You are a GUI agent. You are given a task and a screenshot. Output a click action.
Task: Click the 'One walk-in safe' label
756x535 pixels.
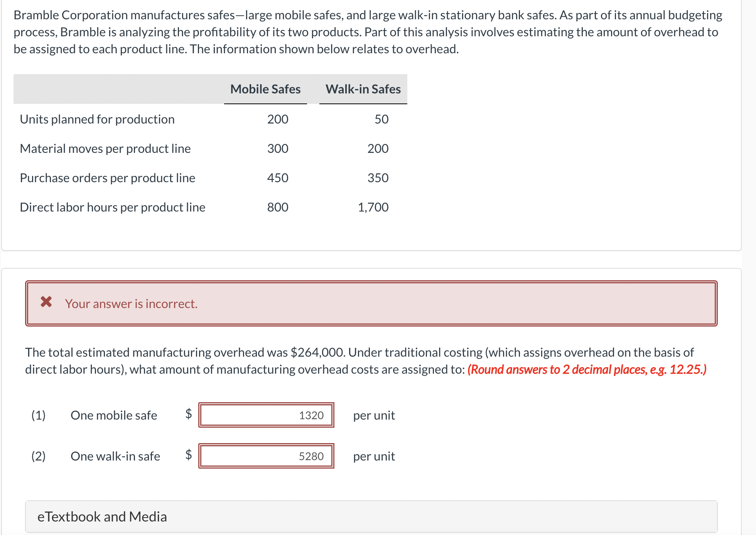115,456
